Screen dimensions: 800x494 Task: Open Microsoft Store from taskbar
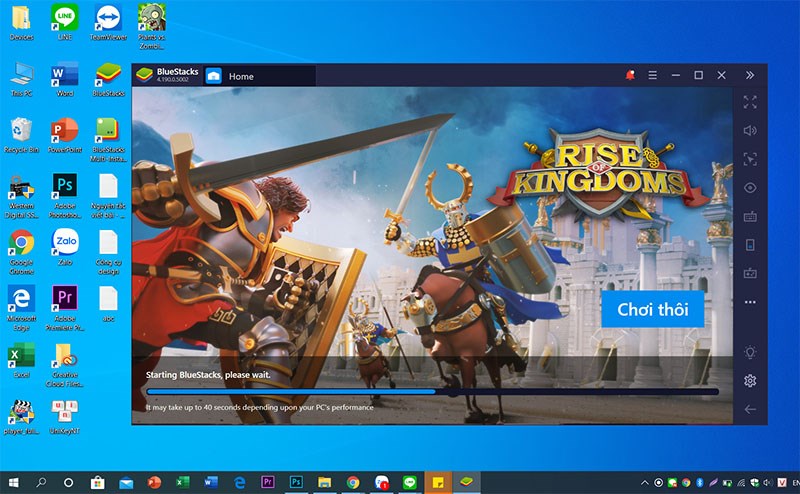point(97,482)
